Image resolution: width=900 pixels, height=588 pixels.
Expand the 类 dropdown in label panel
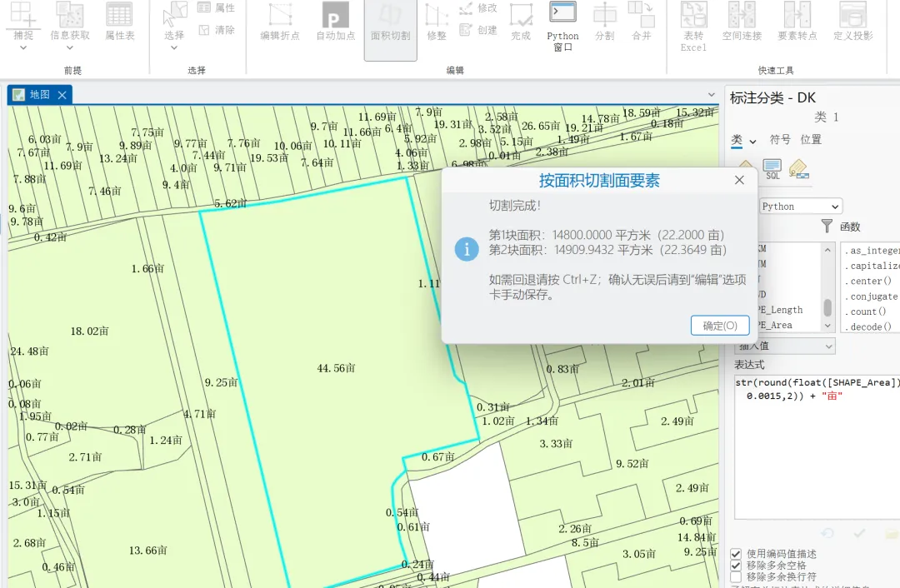744,140
